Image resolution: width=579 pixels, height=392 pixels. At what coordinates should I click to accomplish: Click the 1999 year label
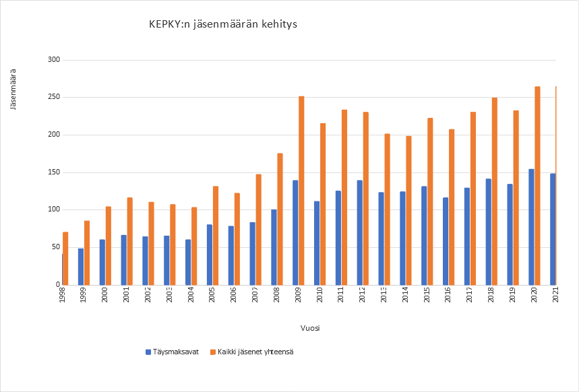pos(83,294)
